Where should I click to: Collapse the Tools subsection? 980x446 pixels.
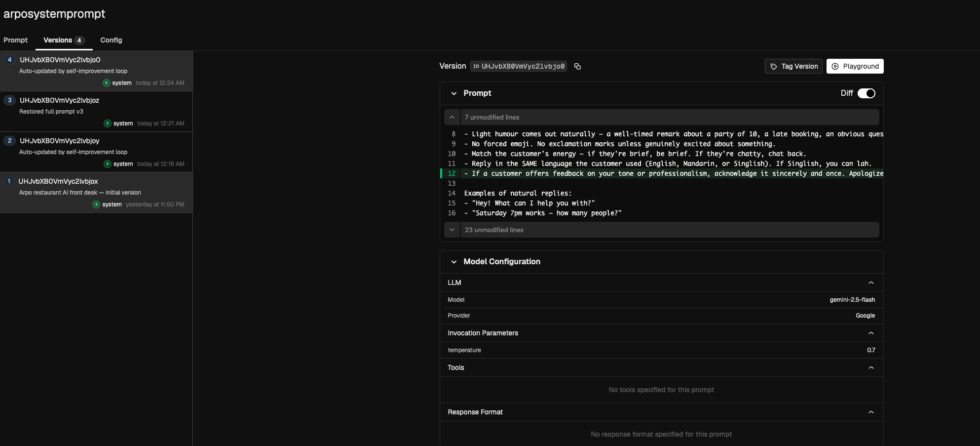871,367
